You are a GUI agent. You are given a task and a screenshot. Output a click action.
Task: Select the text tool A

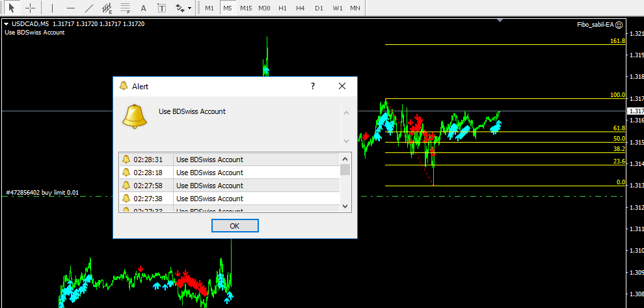pyautogui.click(x=143, y=8)
